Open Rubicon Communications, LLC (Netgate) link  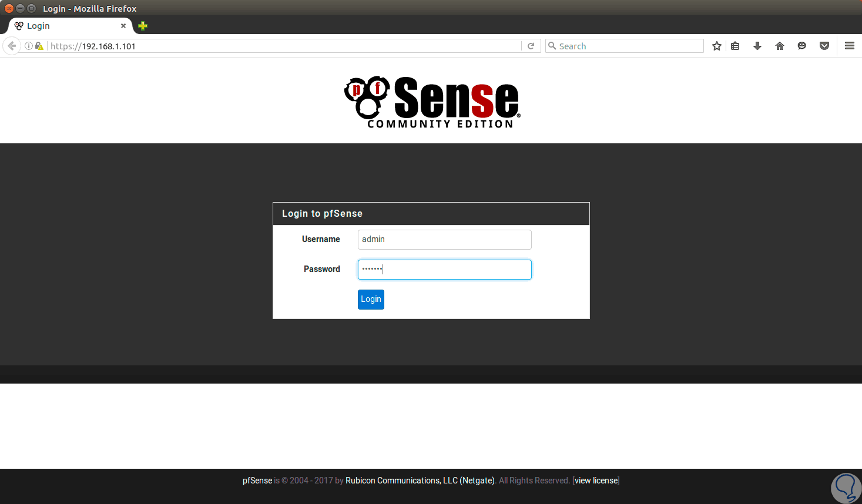tap(420, 481)
